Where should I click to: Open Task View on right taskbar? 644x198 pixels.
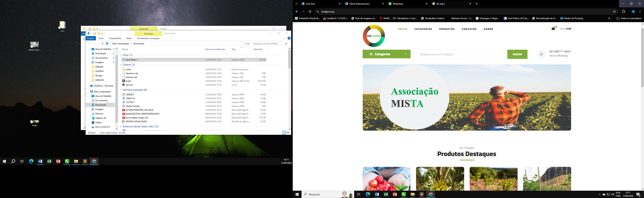pos(359,194)
